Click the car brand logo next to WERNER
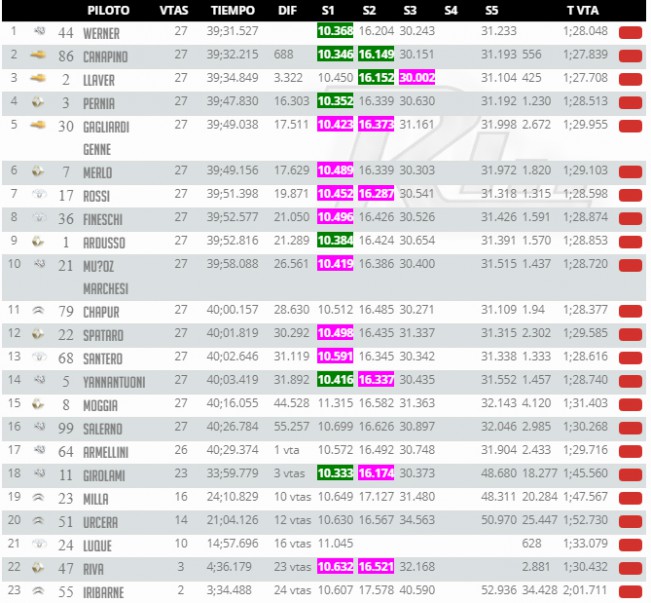The width and height of the screenshot is (651, 603). coord(39,31)
